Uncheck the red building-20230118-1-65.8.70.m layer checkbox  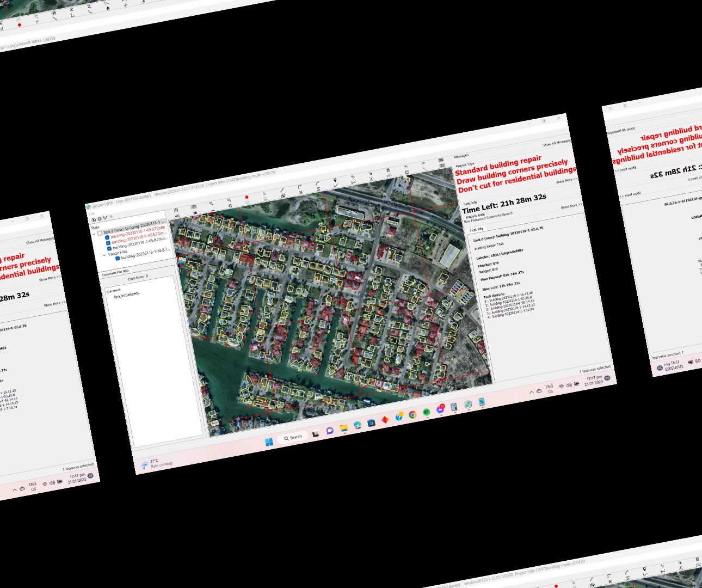coord(108,243)
